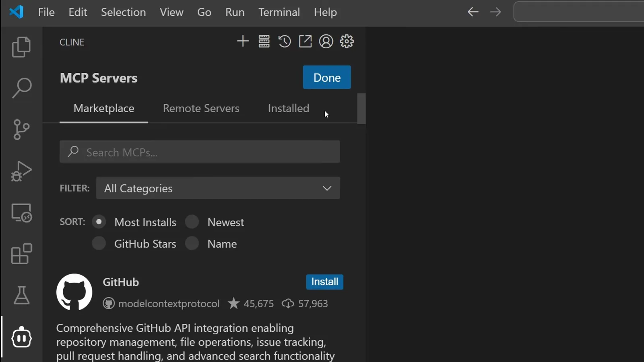Click the VS Code logo icon
Viewport: 644px width, 362px height.
(x=17, y=12)
